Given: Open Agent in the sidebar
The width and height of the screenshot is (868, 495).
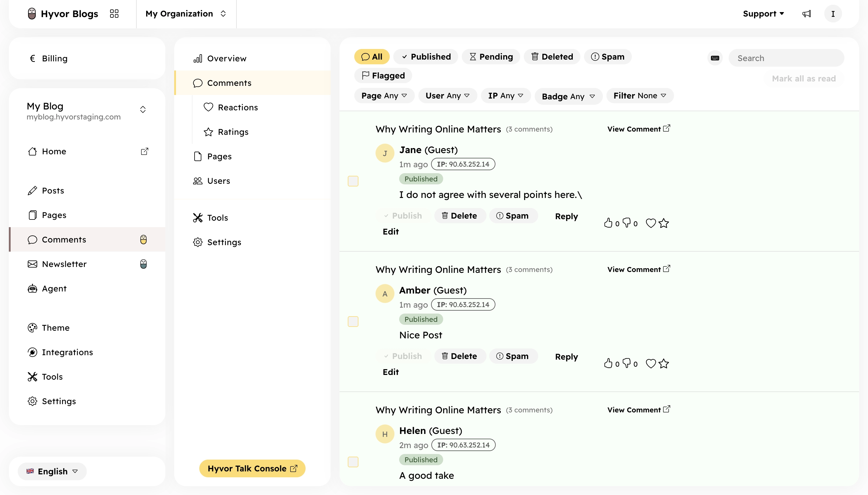Looking at the screenshot, I should pyautogui.click(x=87, y=289).
